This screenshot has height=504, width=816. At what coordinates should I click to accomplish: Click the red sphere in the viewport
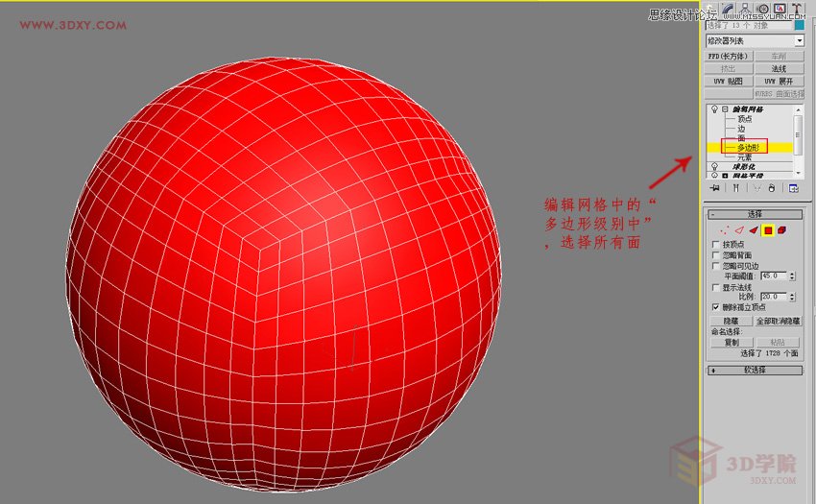(283, 275)
